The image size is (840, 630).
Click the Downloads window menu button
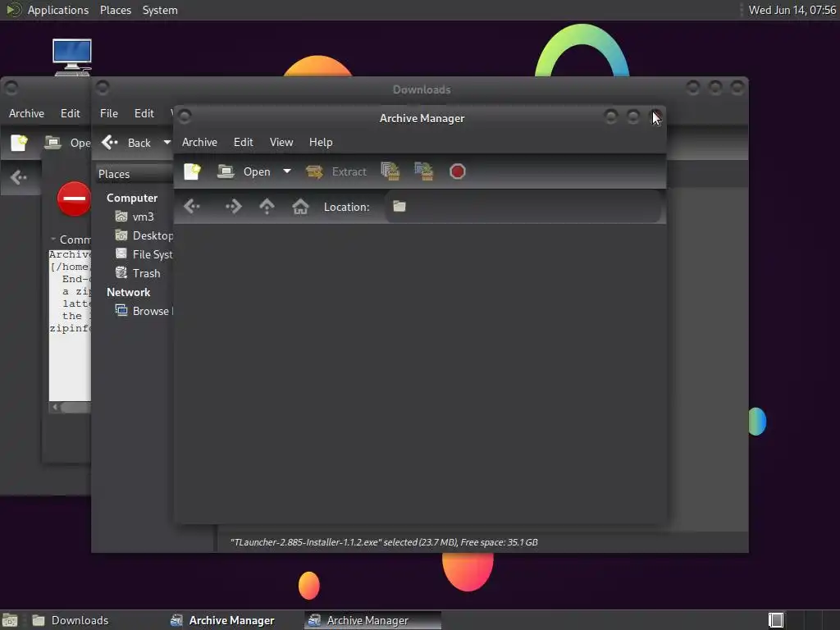[103, 87]
